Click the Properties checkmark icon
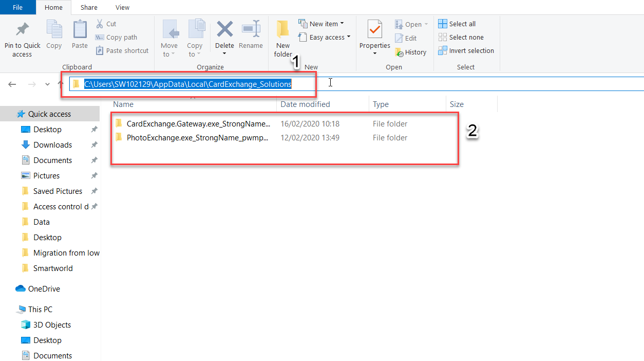The height and width of the screenshot is (361, 644). (375, 29)
